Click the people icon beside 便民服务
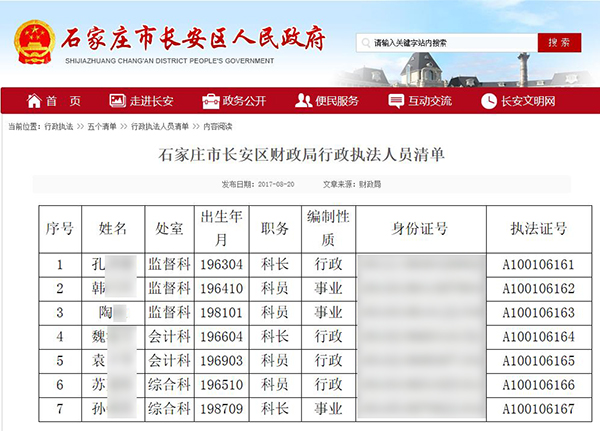 coord(303,101)
